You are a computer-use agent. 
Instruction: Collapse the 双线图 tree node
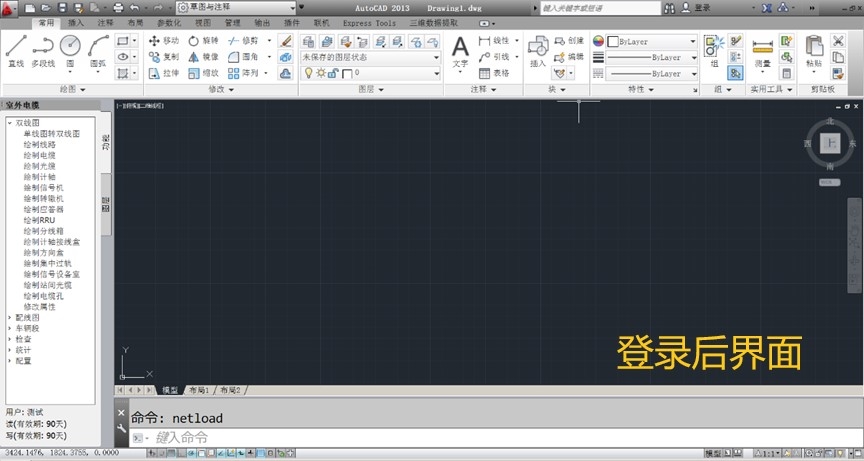(x=10, y=123)
